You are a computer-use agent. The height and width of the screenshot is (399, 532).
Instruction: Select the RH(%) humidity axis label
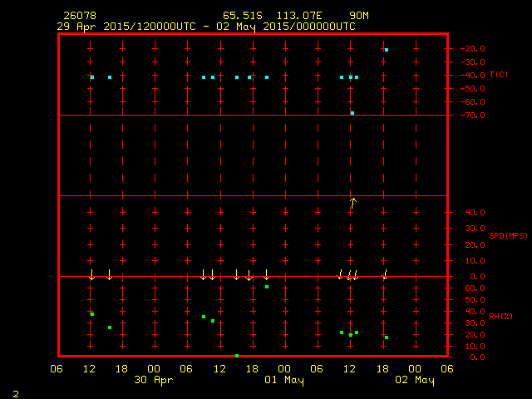501,316
